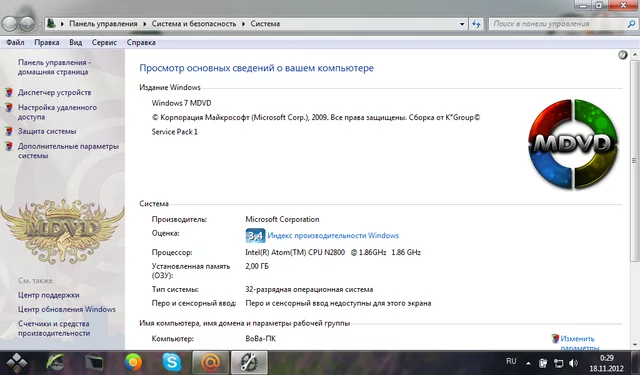Screen dimensions: 640x375
Task: Click the computer icon in address bar
Action: pos(51,24)
